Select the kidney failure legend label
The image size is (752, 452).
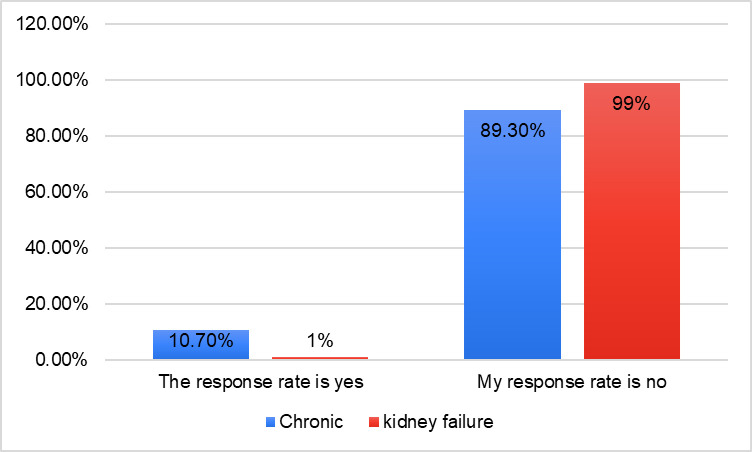pos(439,422)
